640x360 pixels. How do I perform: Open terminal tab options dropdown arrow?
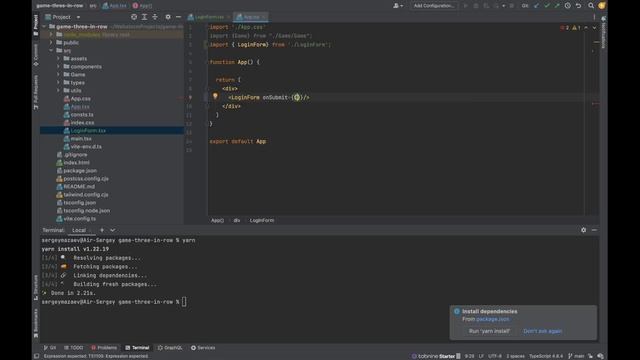[x=113, y=230]
